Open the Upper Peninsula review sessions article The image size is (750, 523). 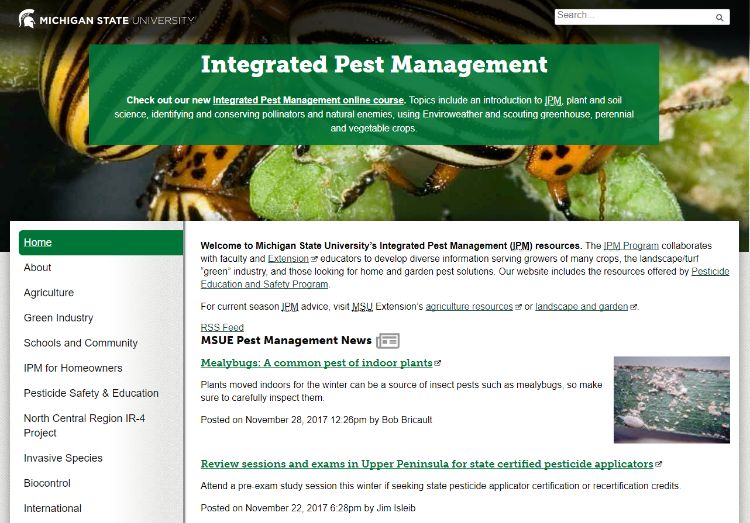click(427, 464)
